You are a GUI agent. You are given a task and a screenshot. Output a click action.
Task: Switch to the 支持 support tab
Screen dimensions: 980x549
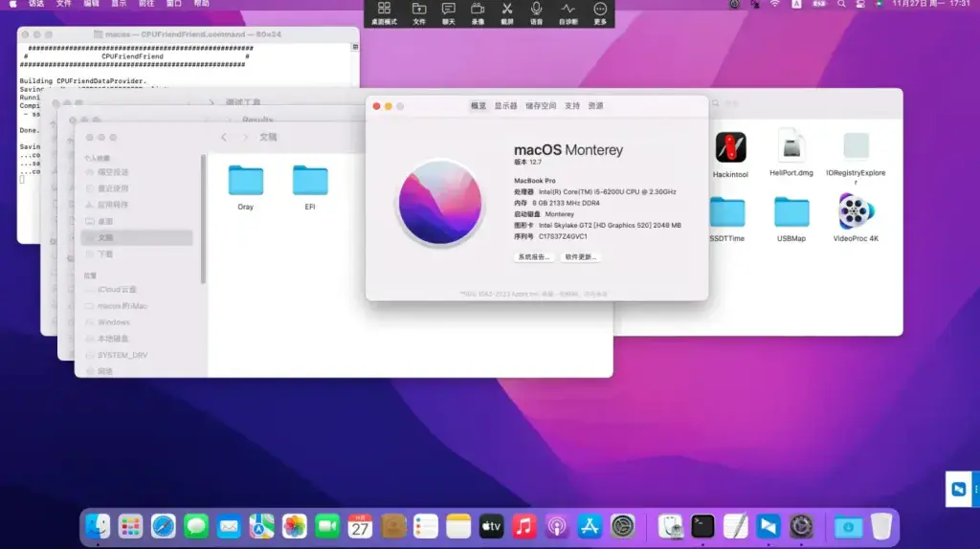coord(572,106)
